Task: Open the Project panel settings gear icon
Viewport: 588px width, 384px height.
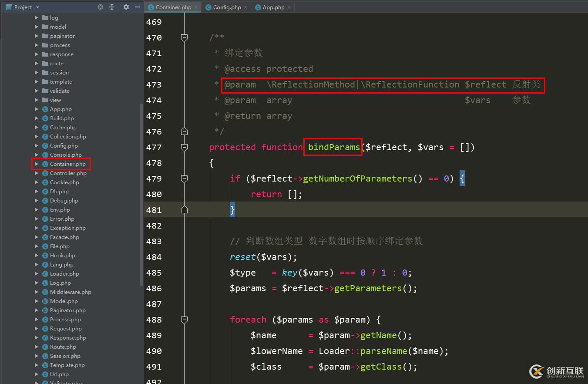Action: click(x=126, y=7)
